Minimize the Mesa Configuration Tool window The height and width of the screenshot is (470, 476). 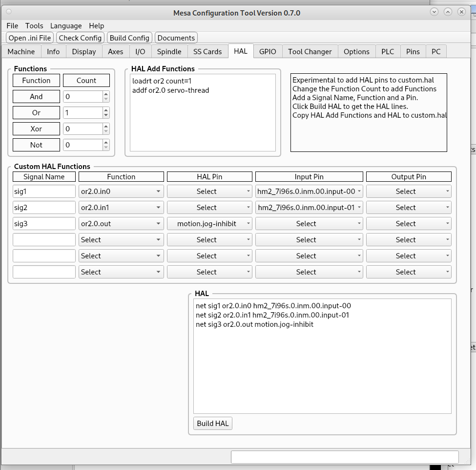tap(434, 12)
